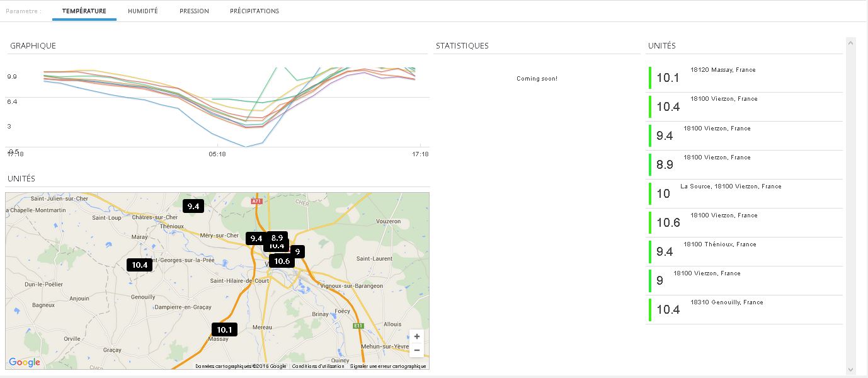The height and width of the screenshot is (378, 868).
Task: Zoom in on the map with plus button
Action: (416, 336)
